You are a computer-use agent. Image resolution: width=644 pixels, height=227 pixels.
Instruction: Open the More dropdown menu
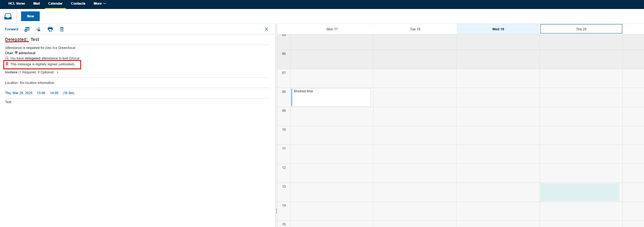click(100, 4)
